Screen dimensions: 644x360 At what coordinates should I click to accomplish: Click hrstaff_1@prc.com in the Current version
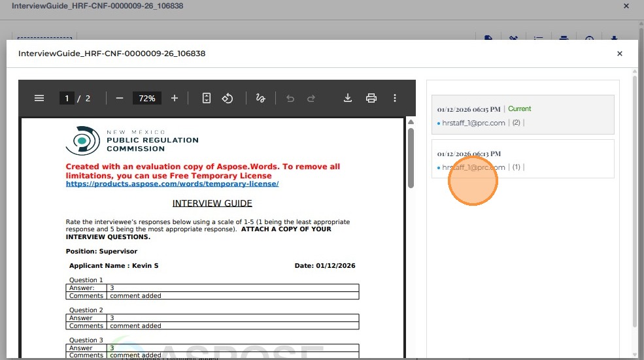(x=473, y=123)
